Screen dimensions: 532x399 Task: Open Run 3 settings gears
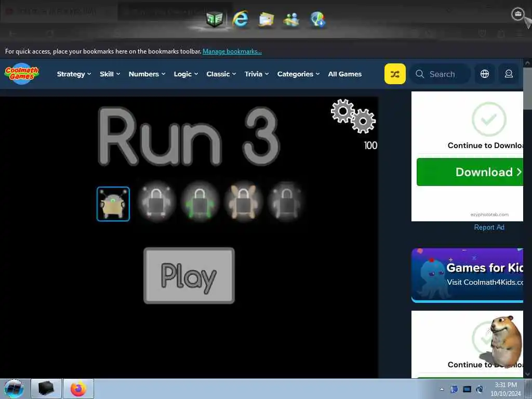pyautogui.click(x=353, y=116)
